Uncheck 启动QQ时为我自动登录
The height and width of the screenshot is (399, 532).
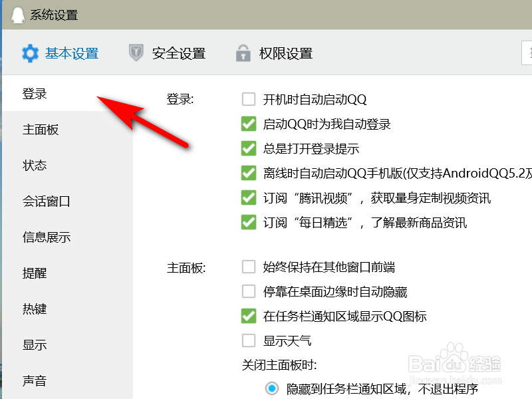coord(249,124)
